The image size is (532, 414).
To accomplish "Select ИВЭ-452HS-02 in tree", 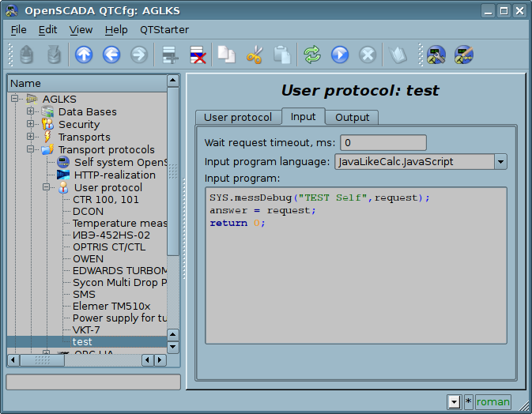I will [x=111, y=235].
